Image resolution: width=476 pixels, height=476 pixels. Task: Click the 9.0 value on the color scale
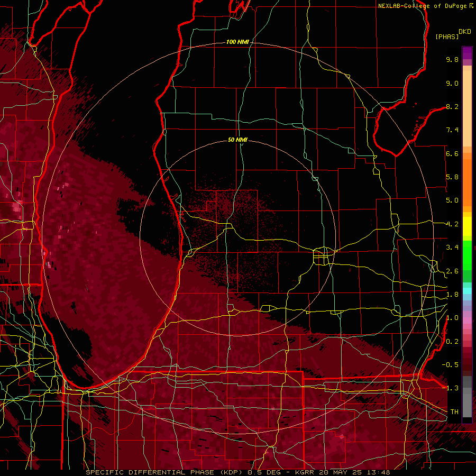[452, 83]
